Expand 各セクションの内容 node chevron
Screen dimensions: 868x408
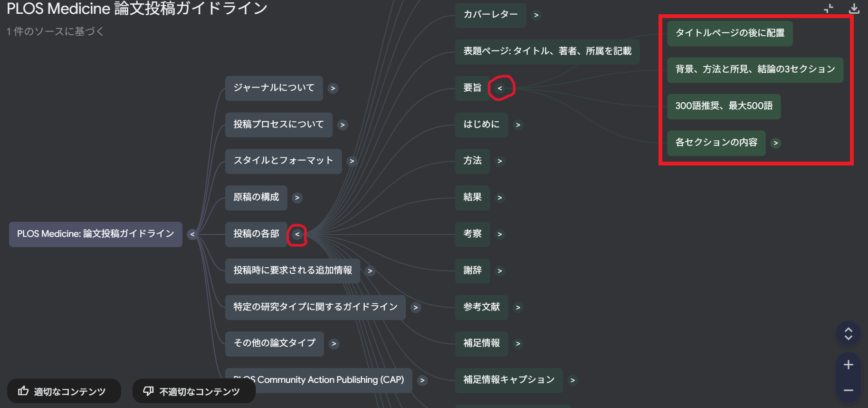tap(776, 143)
